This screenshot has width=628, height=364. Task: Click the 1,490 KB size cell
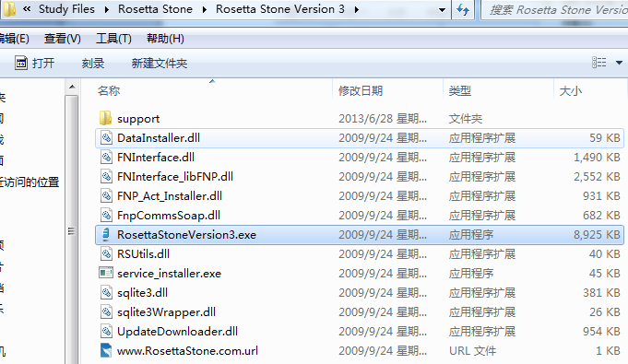tap(597, 157)
